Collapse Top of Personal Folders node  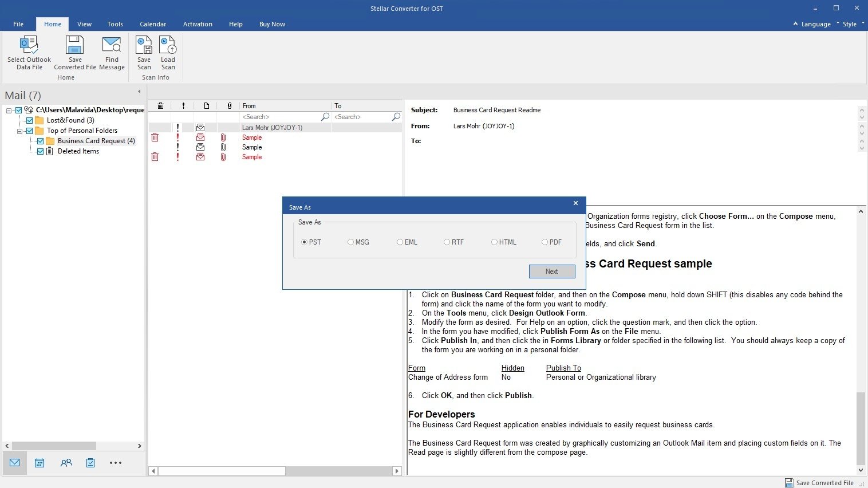click(x=20, y=131)
